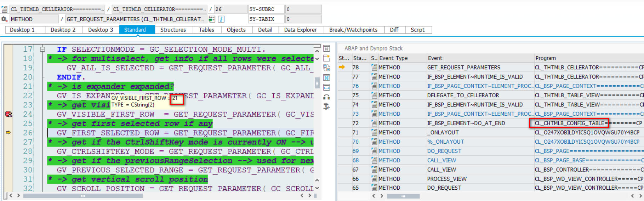Image resolution: width=644 pixels, height=201 pixels.
Task: Click the breakpoint stop icon at line 24
Action: click(x=8, y=114)
